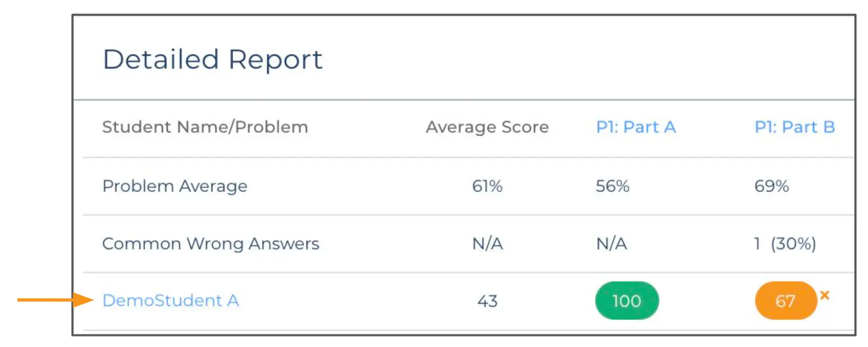The height and width of the screenshot is (347, 868).
Task: Select the 61% average score value
Action: coord(487,186)
